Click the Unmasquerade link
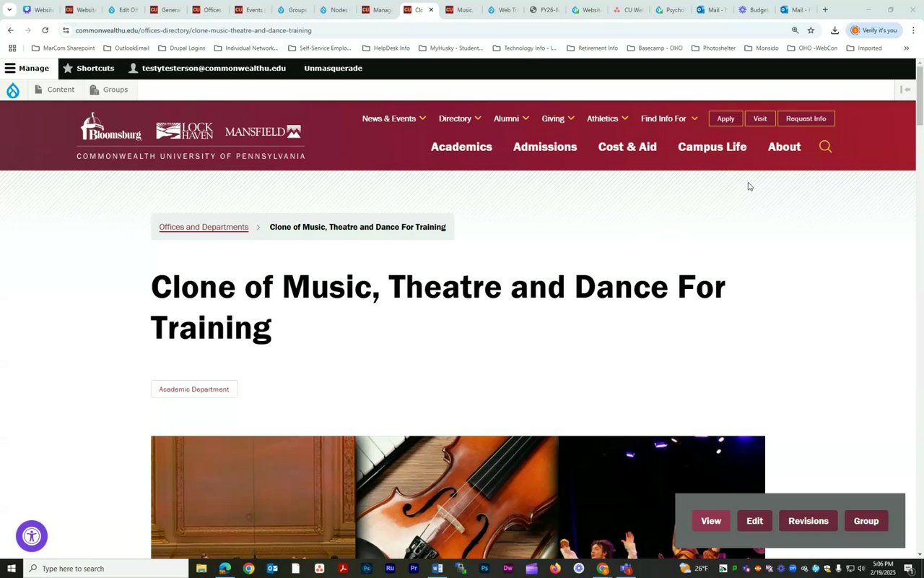Viewport: 924px width, 578px height. 333,68
